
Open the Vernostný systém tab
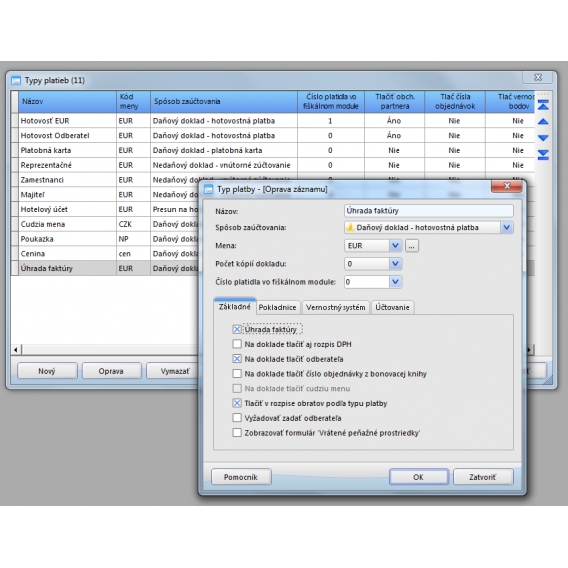pos(335,308)
